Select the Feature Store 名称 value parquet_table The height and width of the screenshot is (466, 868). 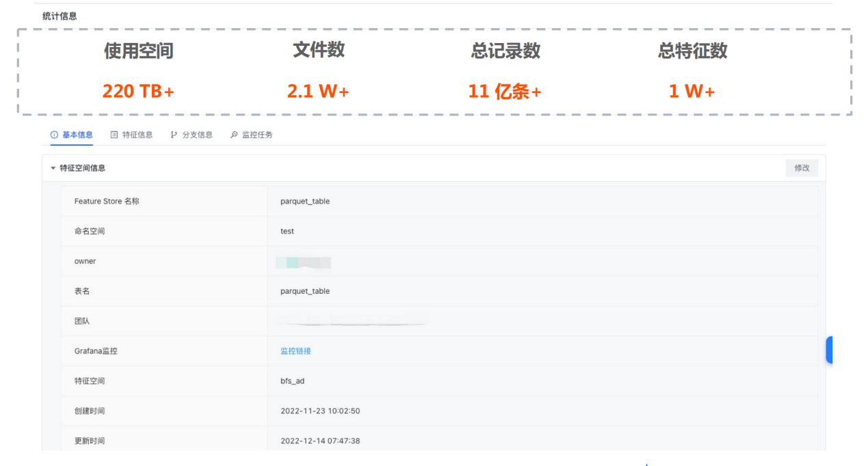(x=305, y=202)
